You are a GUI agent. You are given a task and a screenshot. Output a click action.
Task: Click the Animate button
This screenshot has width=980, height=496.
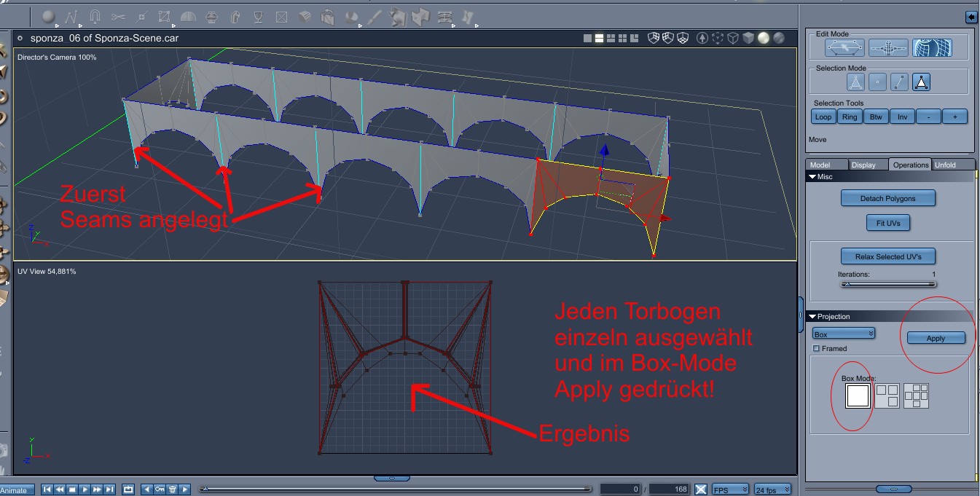15,490
